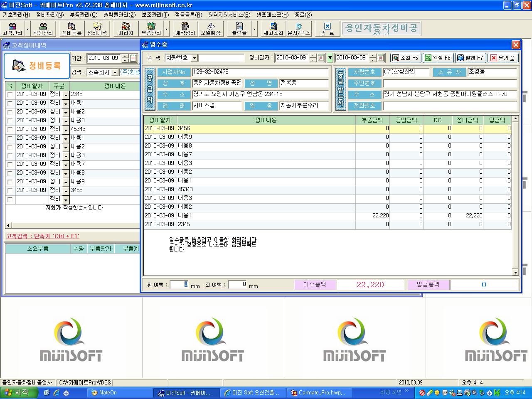Click the 위 여백 margin field
The width and height of the screenshot is (532, 399).
[179, 285]
